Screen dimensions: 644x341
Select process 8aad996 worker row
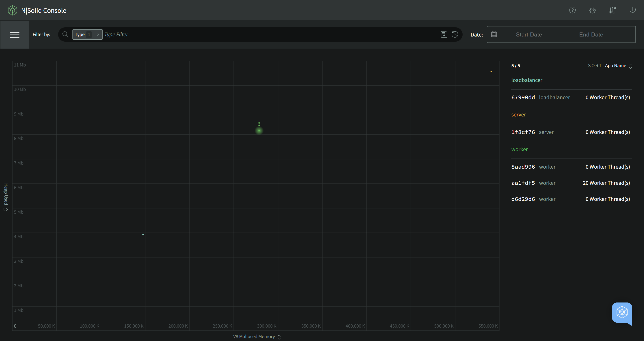[571, 167]
